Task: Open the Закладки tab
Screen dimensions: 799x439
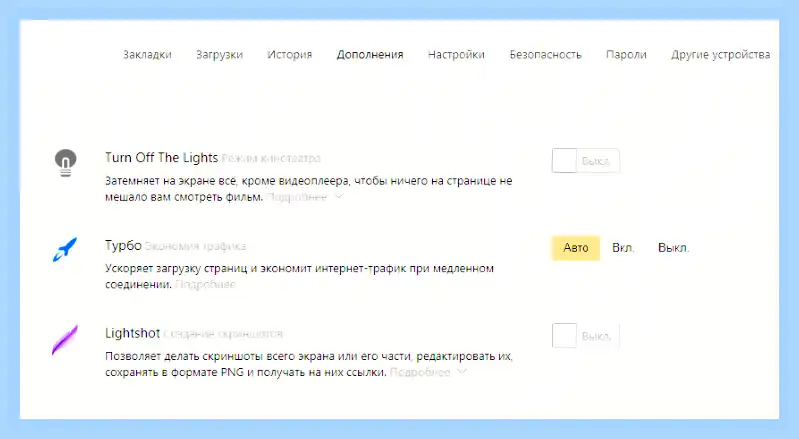Action: pyautogui.click(x=147, y=54)
